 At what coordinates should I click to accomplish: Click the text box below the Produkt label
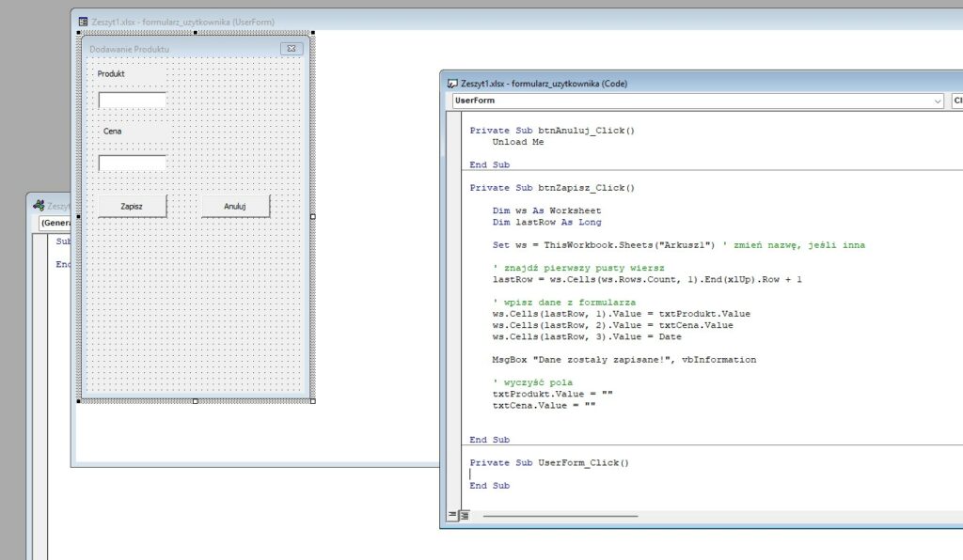click(132, 100)
